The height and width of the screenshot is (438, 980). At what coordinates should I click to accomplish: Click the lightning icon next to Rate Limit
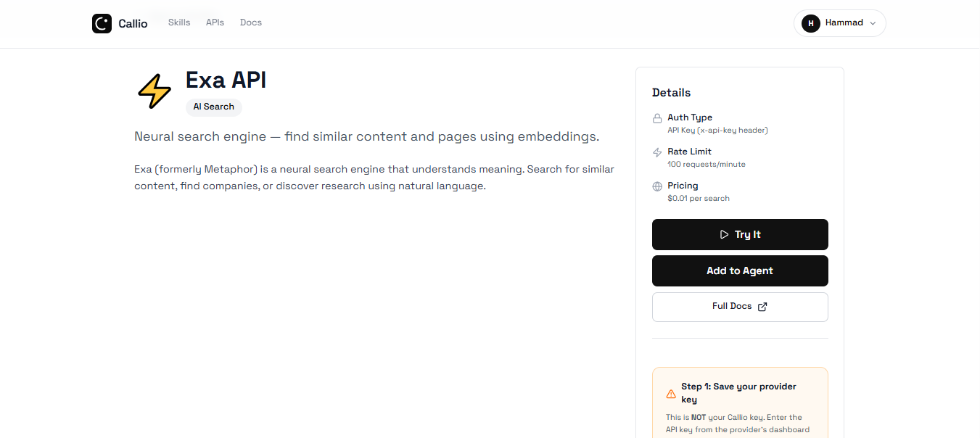(x=656, y=152)
